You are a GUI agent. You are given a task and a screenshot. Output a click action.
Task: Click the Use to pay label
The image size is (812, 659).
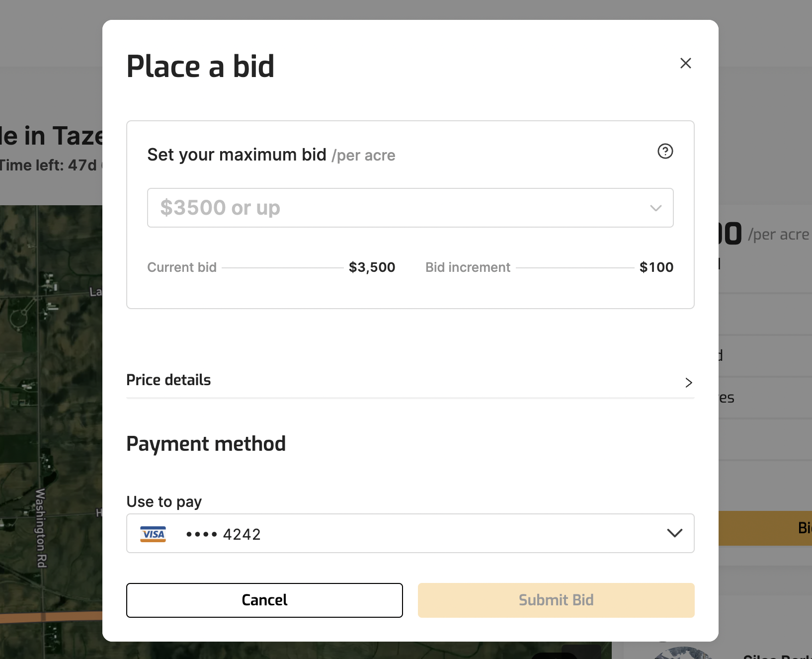(164, 501)
